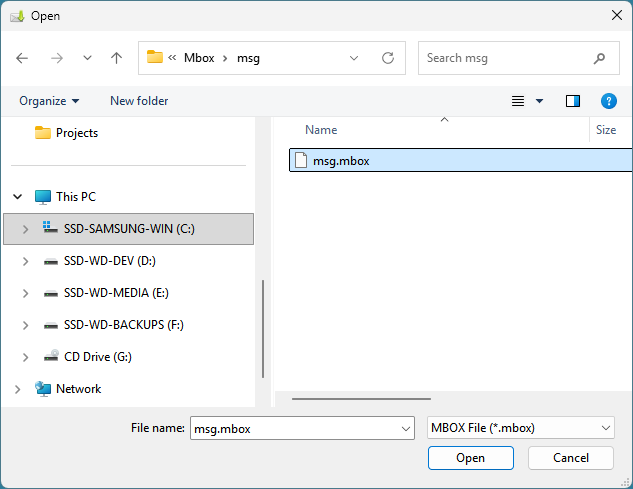Screen dimensions: 633x489
Task: Click the Forward navigation arrow
Action: (x=56, y=58)
